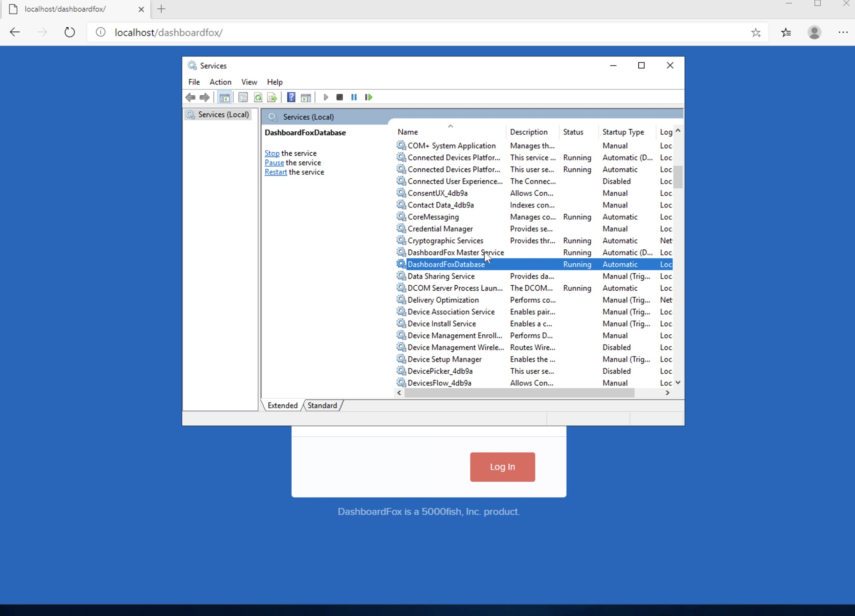
Task: Refresh the services list icon
Action: [258, 97]
